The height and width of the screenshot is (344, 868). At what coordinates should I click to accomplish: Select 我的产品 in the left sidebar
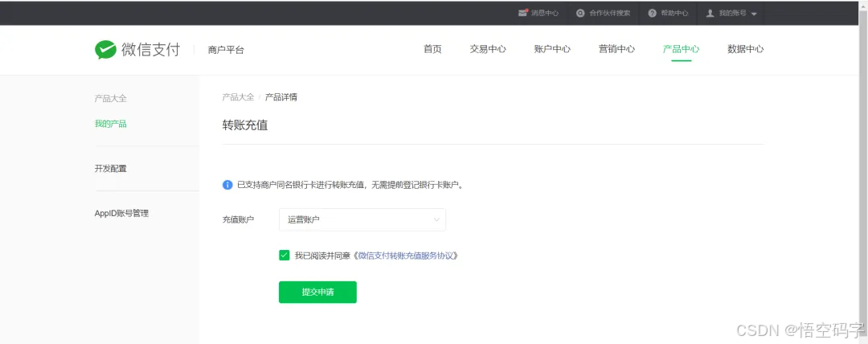[x=111, y=124]
